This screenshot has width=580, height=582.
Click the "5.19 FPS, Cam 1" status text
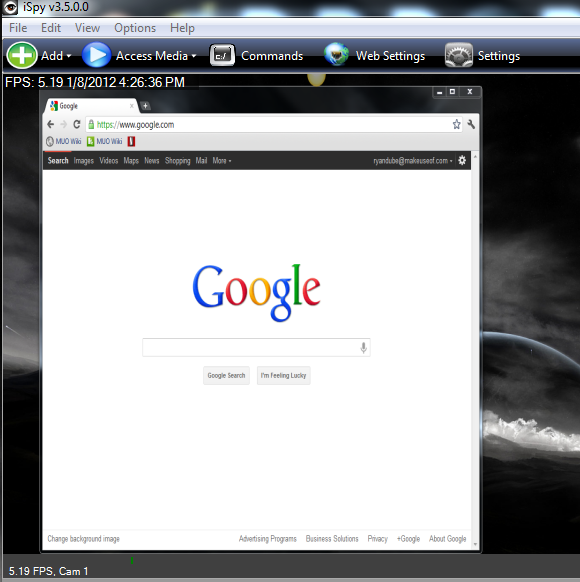tap(48, 571)
